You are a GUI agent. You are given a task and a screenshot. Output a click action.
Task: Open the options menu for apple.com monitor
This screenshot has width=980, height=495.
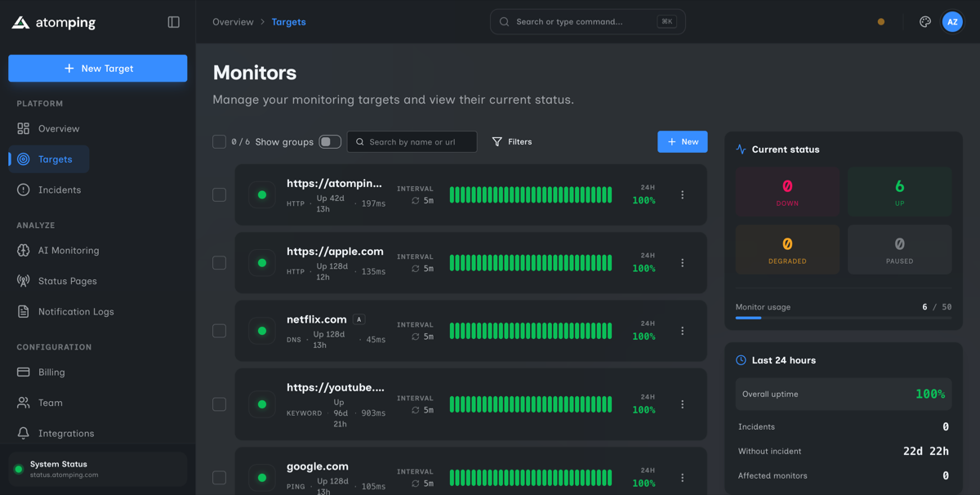coord(683,262)
